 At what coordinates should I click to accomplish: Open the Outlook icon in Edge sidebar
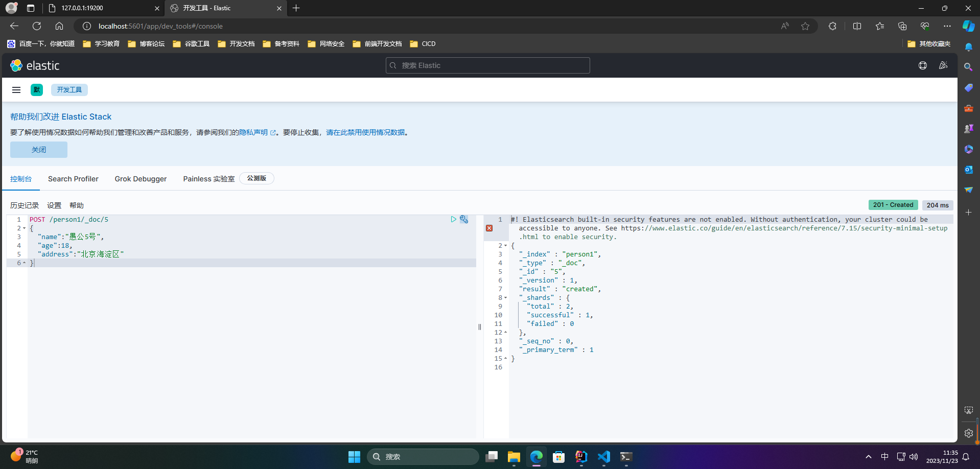coord(968,169)
